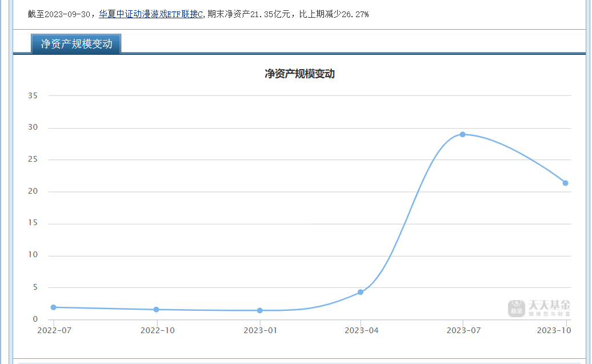Click the chart title 净资产规模变动
Viewport: 592px width, 364px height.
pos(299,74)
